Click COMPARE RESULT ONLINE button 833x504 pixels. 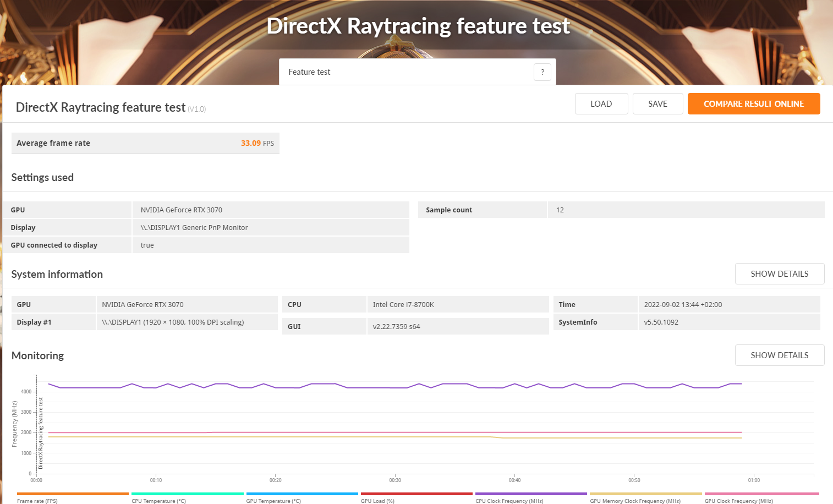(x=754, y=103)
